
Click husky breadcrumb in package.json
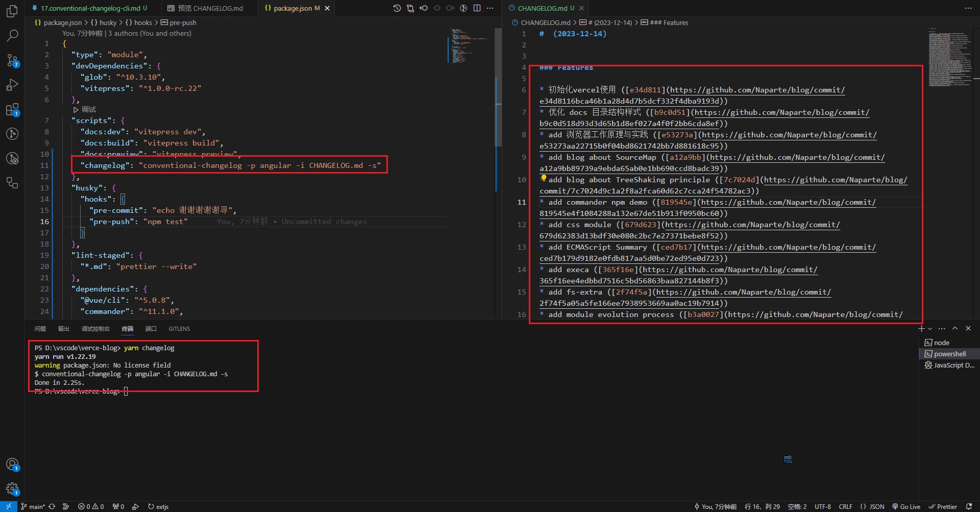click(x=104, y=22)
